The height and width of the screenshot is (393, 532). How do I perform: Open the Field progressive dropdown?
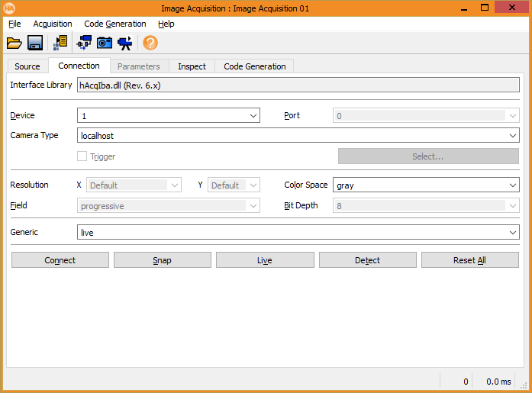coord(169,206)
